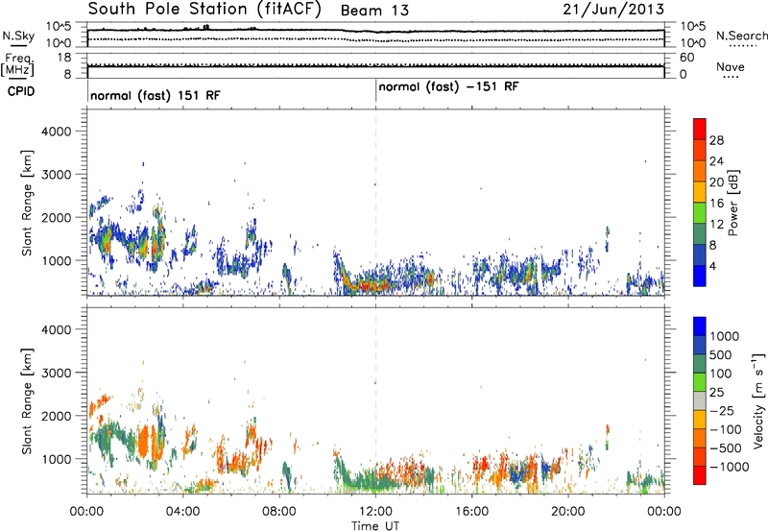768x532 pixels.
Task: Pick the bright blue bottom Power colorbar segment
Action: coord(700,276)
